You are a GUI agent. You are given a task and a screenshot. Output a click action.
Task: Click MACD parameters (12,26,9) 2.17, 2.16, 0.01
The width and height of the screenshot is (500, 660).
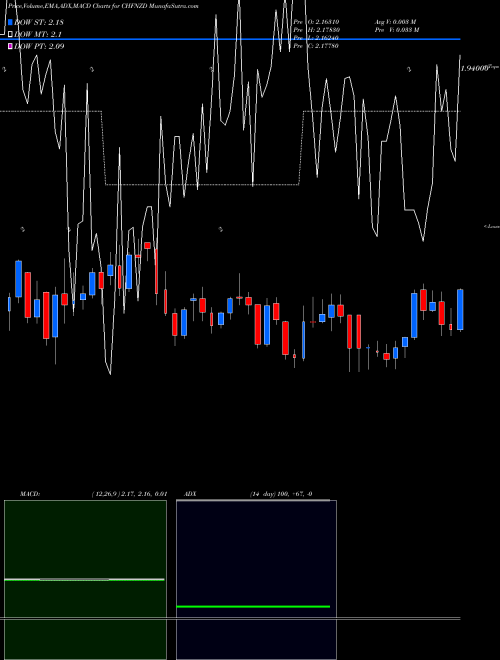(130, 494)
